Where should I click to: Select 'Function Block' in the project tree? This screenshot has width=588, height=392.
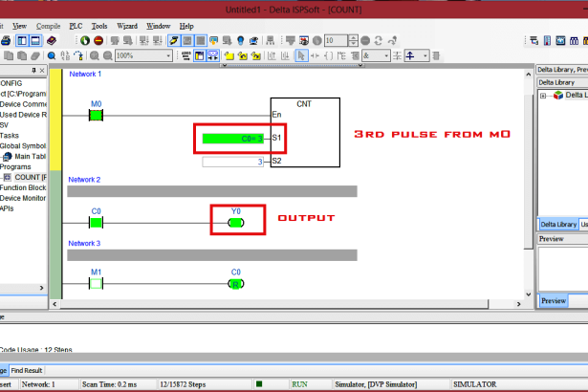23,187
